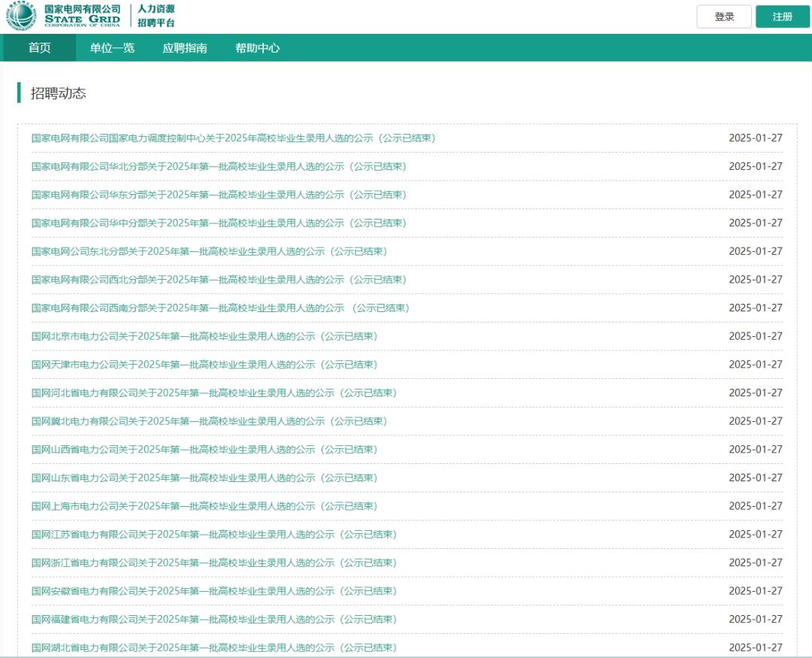Open the 华北分部 graduate hiring notice

tap(219, 166)
